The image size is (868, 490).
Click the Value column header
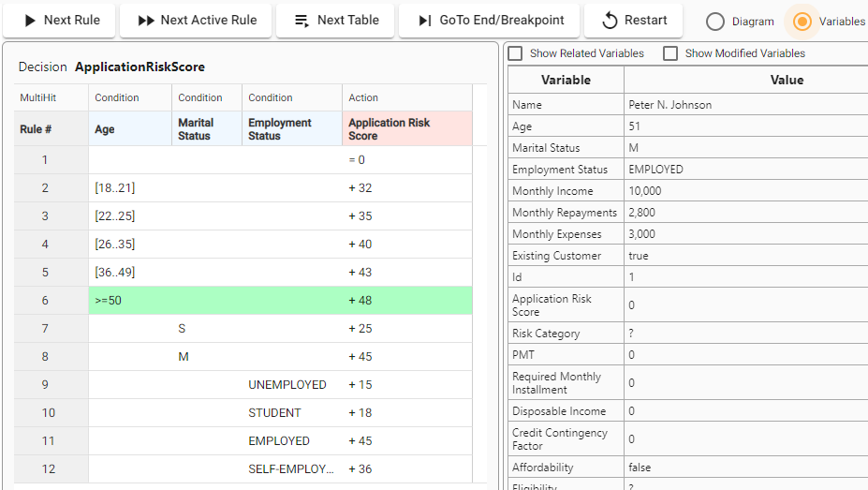pos(787,81)
